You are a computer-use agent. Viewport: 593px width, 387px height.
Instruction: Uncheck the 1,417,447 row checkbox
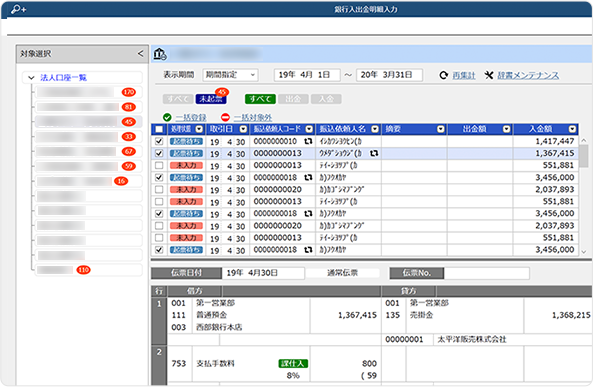point(159,141)
